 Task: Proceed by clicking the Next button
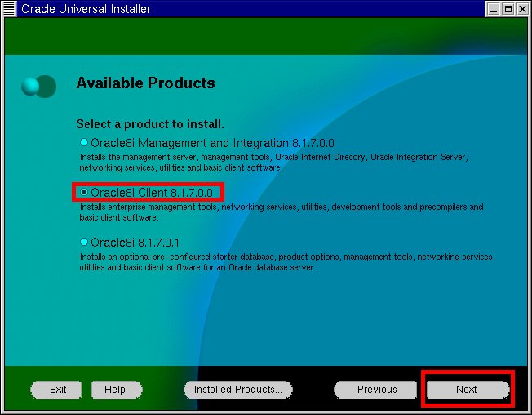(466, 390)
